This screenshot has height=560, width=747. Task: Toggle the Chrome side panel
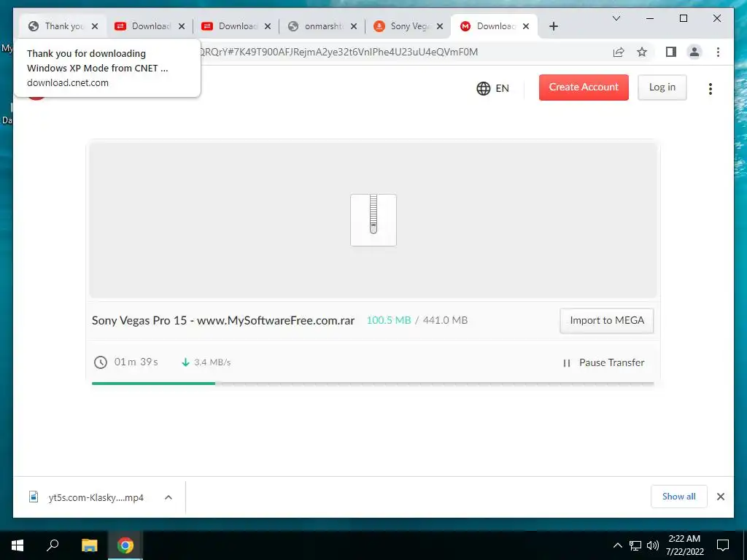[671, 52]
